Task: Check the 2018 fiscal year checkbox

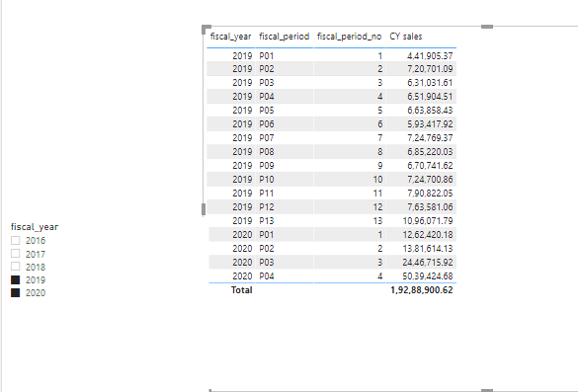Action: click(x=15, y=267)
